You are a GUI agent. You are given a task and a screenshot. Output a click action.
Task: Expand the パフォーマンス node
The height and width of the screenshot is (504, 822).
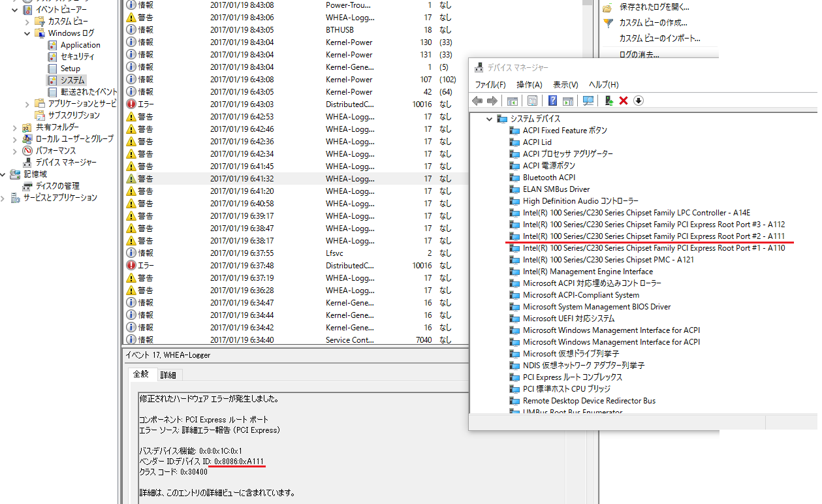(15, 151)
